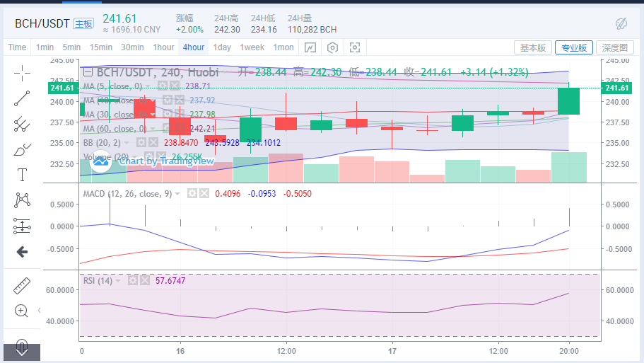Select the XABCD pattern tool

pyautogui.click(x=22, y=200)
